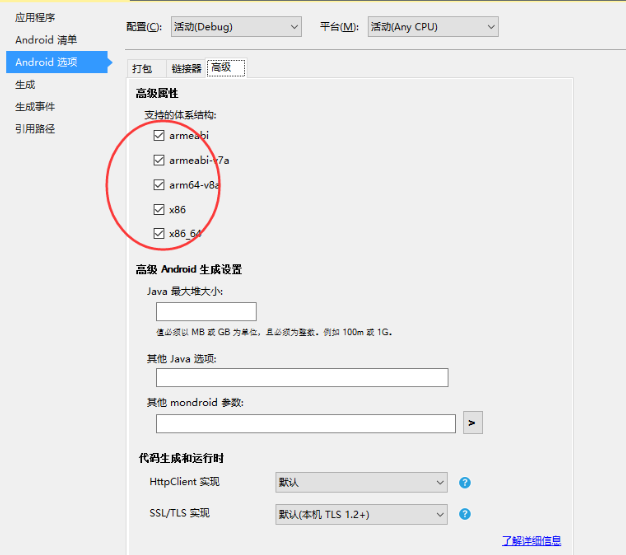Viewport: 626px width, 555px height.
Task: Go to the 生成 page
Action: (x=25, y=85)
